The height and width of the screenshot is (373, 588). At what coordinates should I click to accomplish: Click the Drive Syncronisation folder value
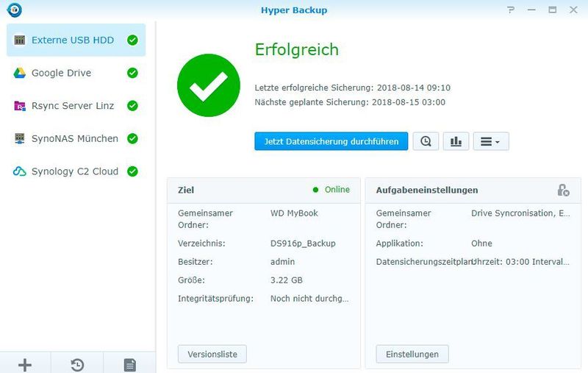coord(520,213)
